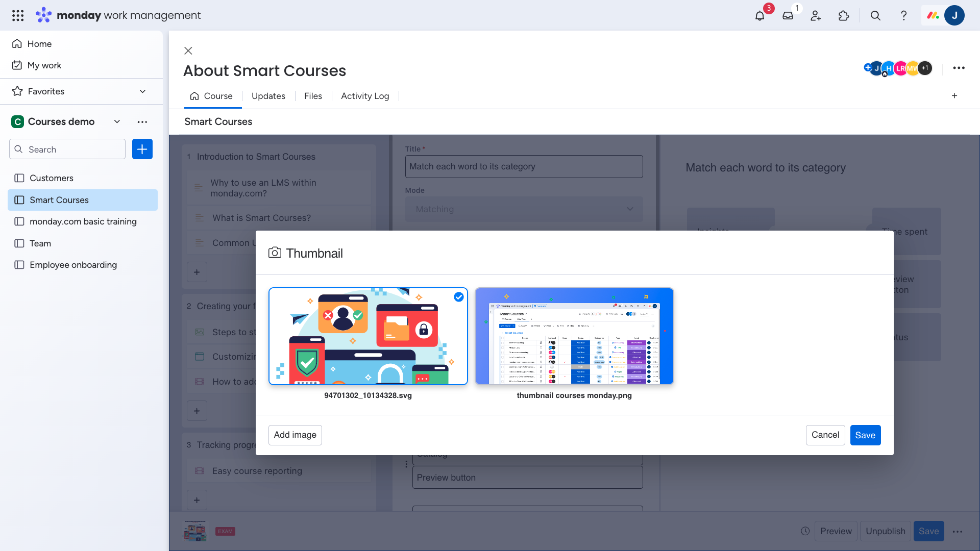Open Smart Courses board in sidebar
The width and height of the screenshot is (980, 551).
click(x=83, y=200)
